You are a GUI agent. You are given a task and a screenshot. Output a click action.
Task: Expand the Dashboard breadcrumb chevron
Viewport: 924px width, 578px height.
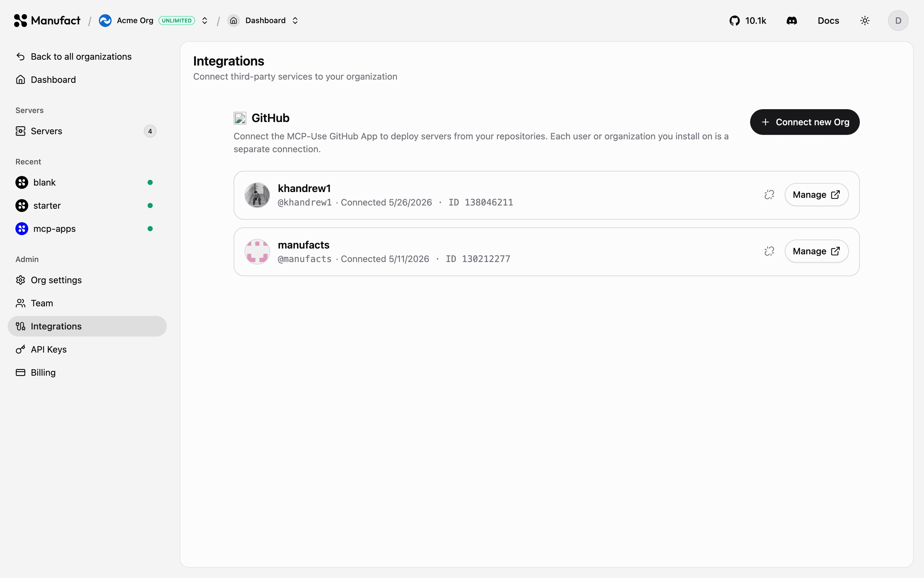click(295, 21)
